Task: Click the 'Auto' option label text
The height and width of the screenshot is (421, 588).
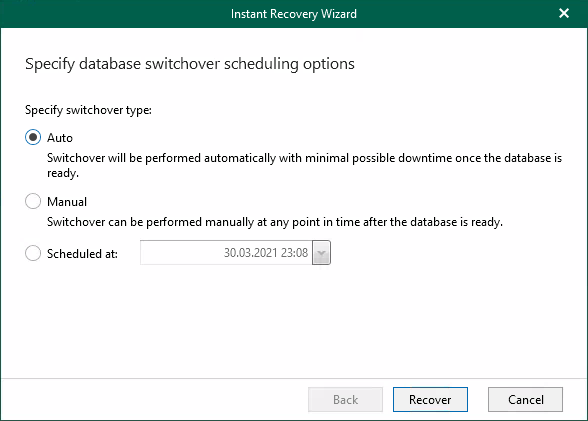Action: [60, 138]
